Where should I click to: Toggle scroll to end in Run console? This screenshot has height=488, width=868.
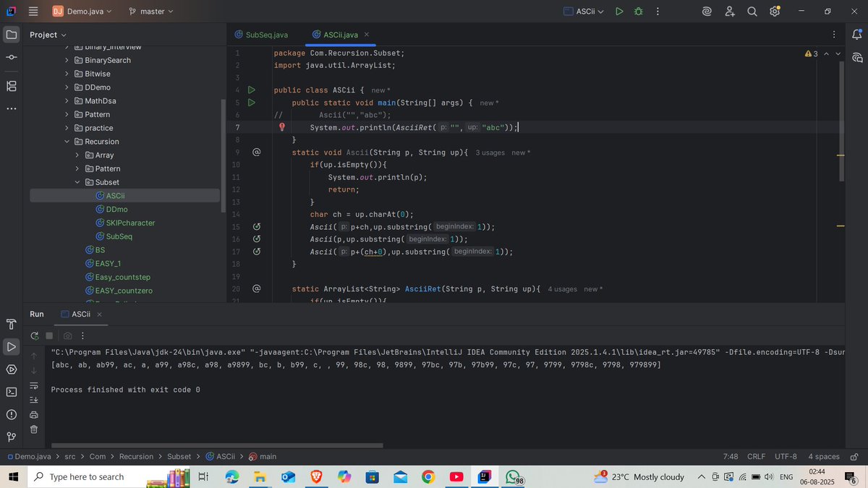point(34,400)
